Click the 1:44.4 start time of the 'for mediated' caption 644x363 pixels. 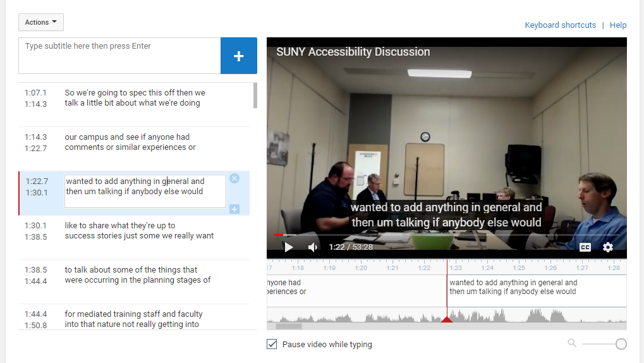pyautogui.click(x=35, y=314)
